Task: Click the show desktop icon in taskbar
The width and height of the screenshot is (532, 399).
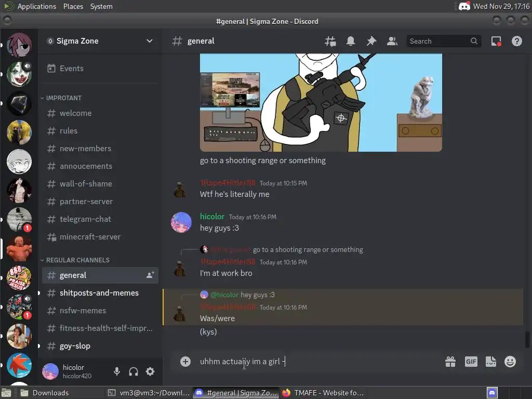Action: 6,393
